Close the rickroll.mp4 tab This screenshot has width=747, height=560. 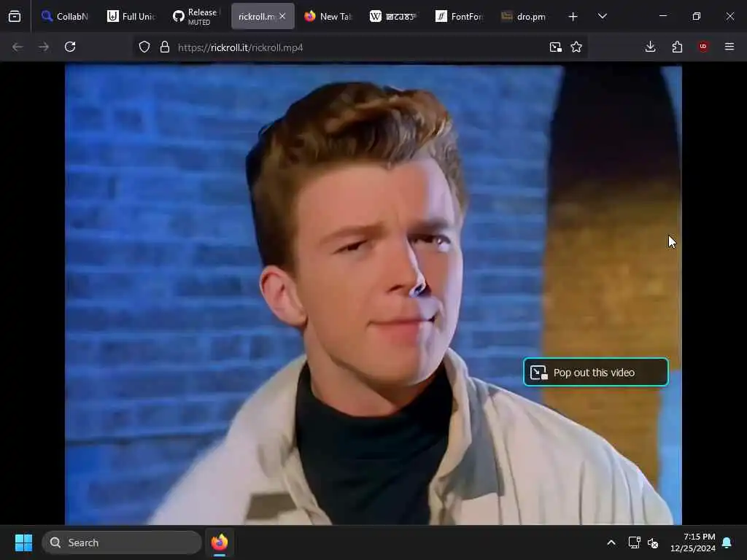[x=282, y=16]
